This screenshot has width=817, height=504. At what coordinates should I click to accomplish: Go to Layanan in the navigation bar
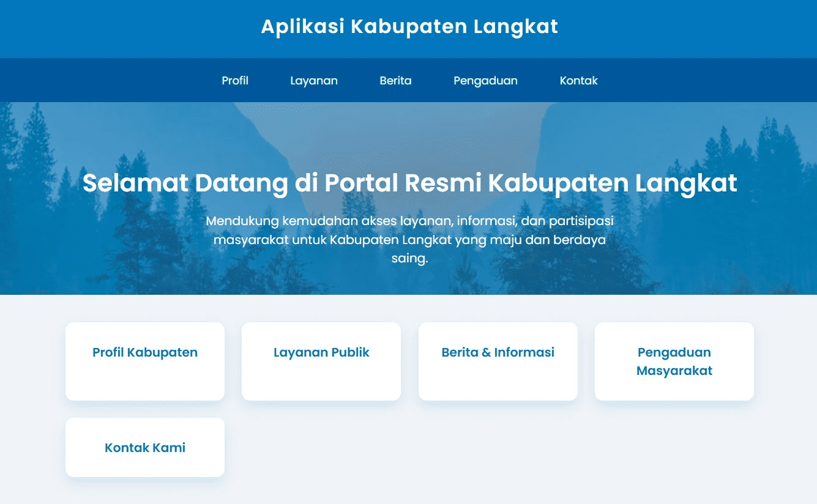(314, 81)
